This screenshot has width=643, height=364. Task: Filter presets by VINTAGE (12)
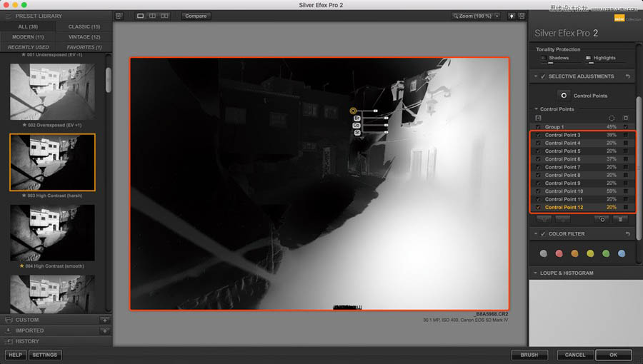coord(84,37)
